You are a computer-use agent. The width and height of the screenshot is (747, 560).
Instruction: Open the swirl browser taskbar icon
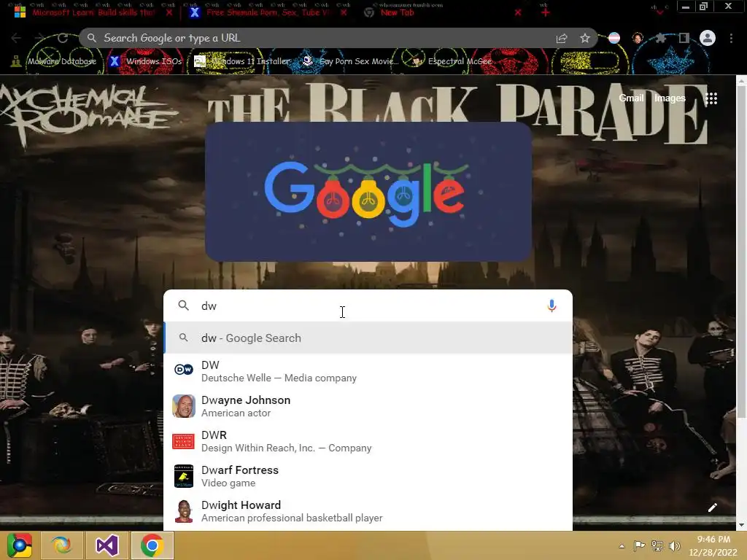pos(63,545)
